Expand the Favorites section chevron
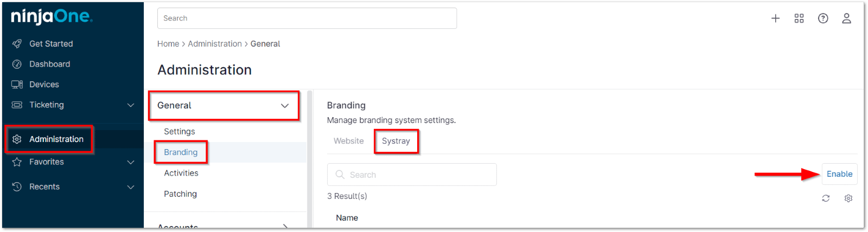 pyautogui.click(x=131, y=162)
